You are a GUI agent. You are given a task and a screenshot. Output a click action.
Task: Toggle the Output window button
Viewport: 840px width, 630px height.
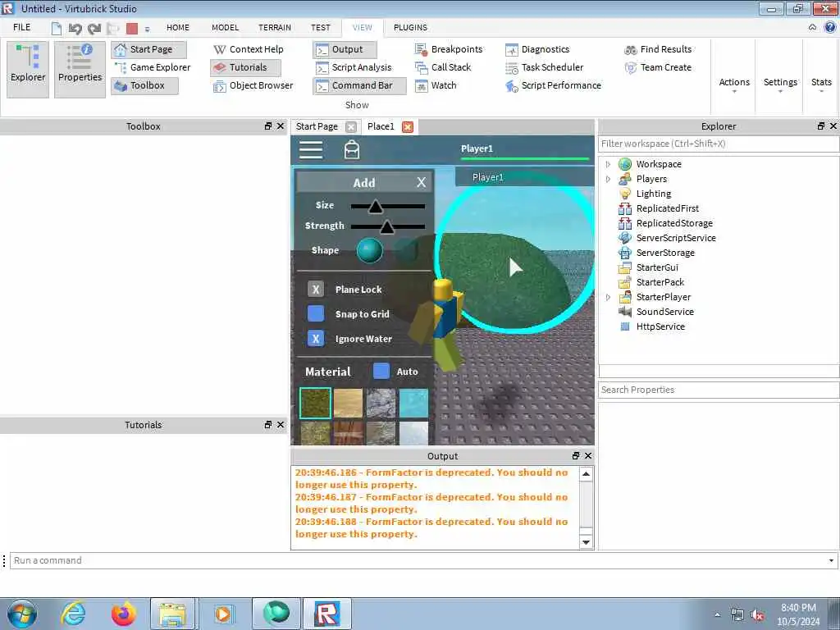tap(345, 49)
